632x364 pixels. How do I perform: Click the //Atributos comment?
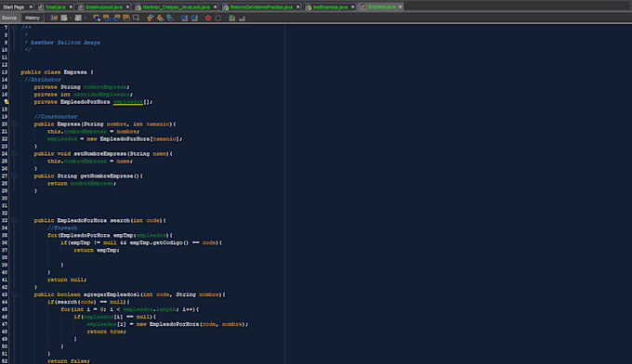43,80
